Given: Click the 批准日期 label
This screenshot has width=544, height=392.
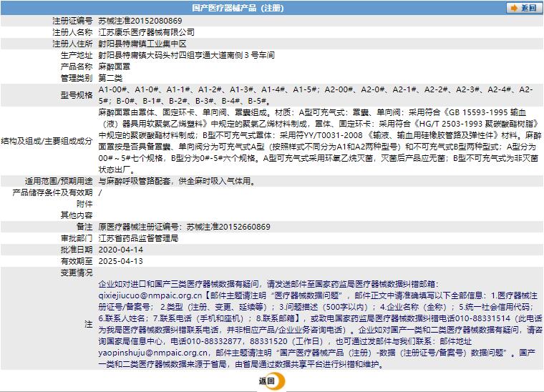Looking at the screenshot, I should tap(77, 250).
